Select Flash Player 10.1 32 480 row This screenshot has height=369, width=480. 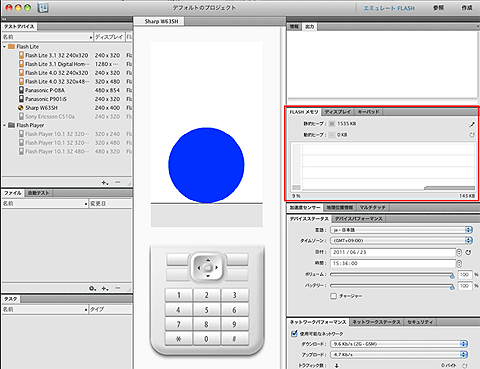pyautogui.click(x=67, y=151)
